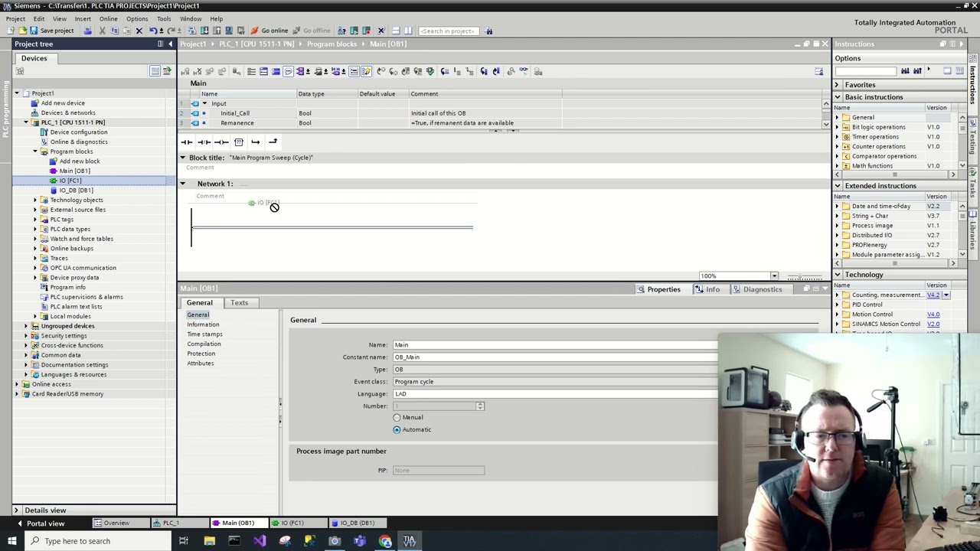
Task: Open File Explorer from Windows taskbar
Action: 209,541
